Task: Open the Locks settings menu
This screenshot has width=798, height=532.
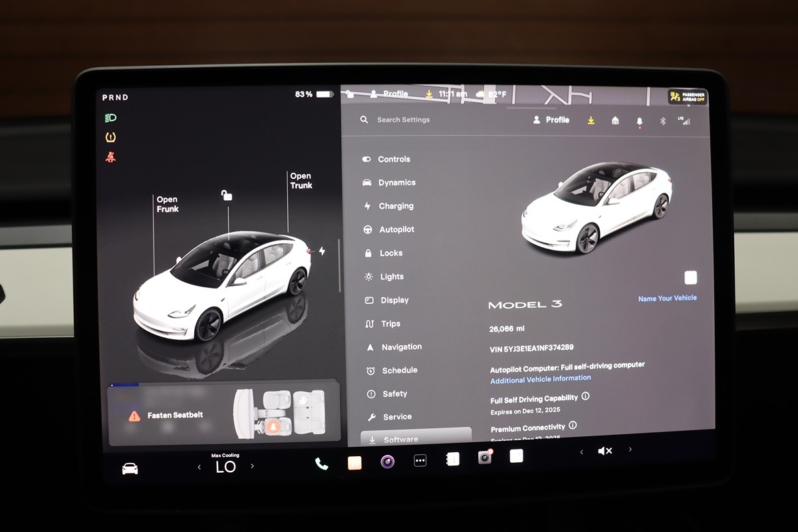Action: point(383,253)
